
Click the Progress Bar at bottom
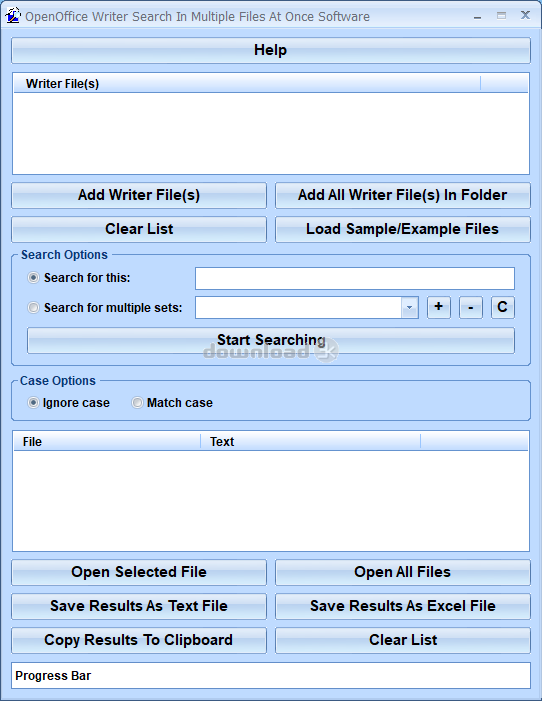pos(271,676)
